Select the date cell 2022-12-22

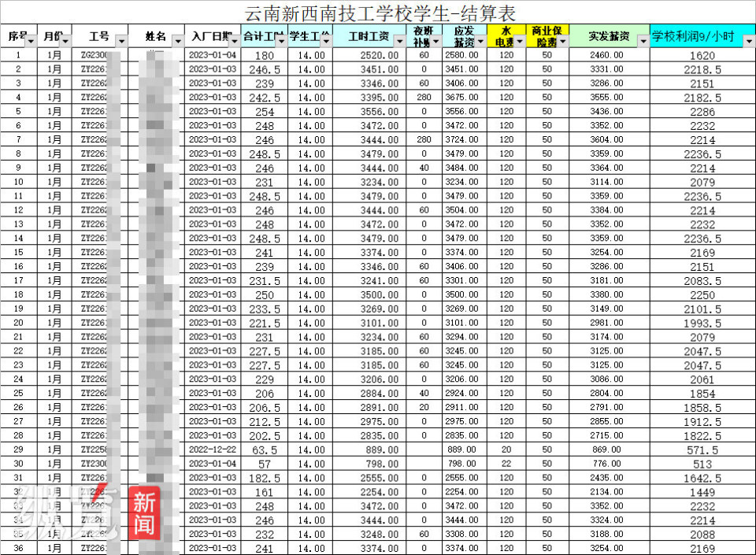pos(212,450)
